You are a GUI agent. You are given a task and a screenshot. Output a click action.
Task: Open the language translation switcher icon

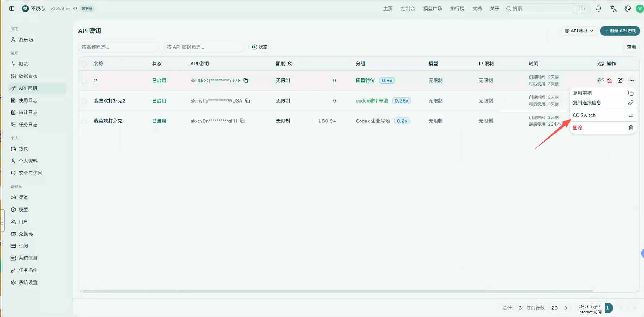(613, 9)
